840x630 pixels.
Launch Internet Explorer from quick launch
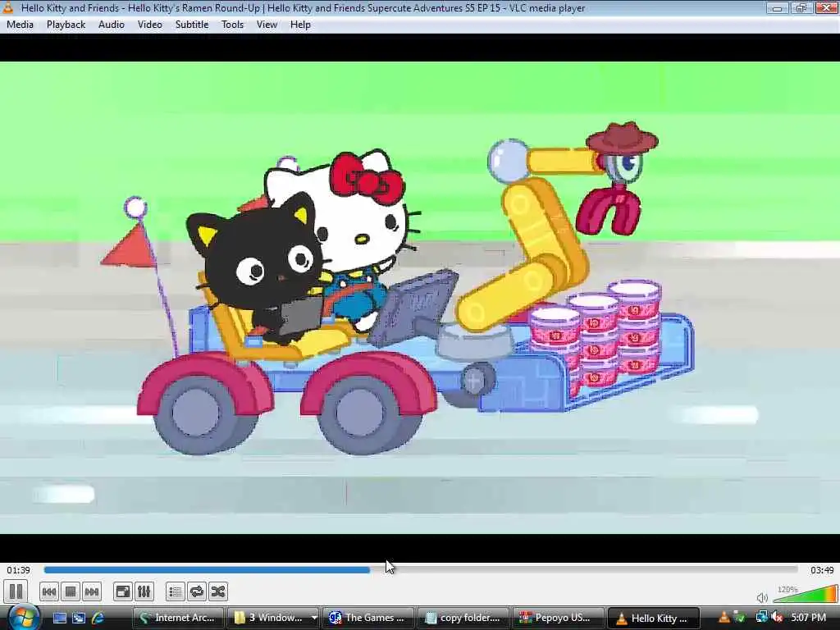point(98,619)
